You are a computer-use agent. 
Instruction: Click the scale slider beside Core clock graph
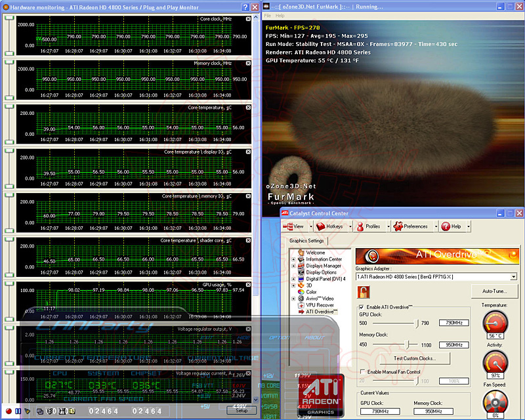pos(9,35)
